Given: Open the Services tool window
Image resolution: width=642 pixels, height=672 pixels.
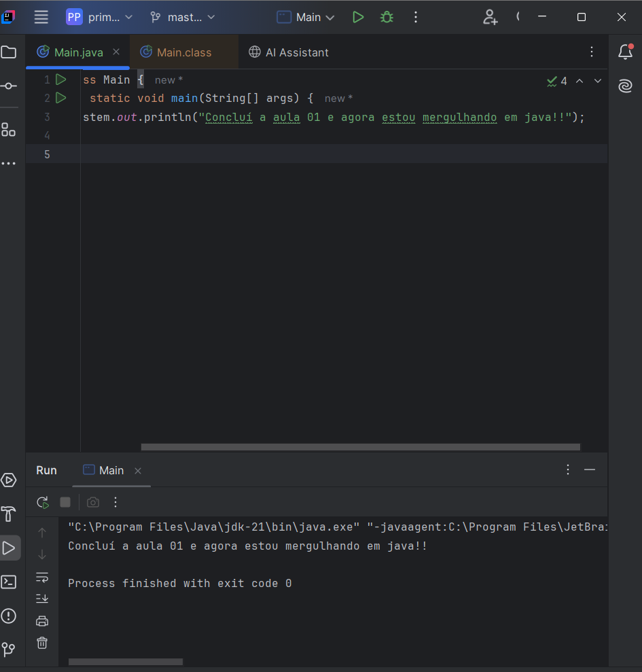Looking at the screenshot, I should 9,480.
